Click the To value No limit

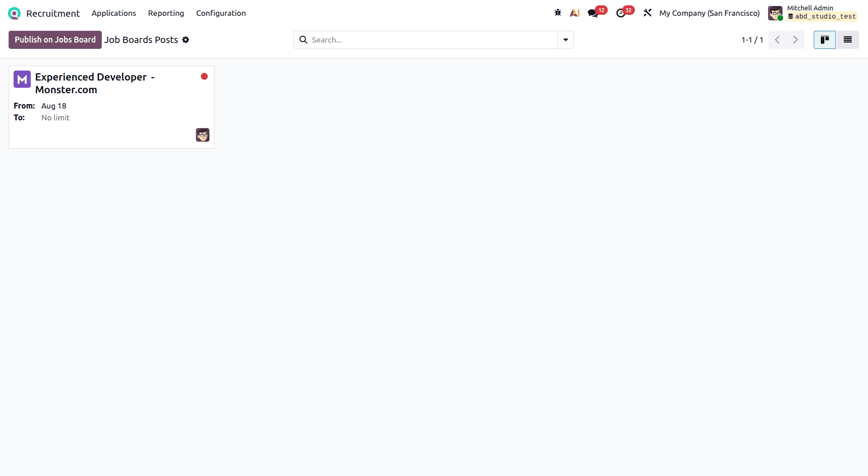point(55,118)
